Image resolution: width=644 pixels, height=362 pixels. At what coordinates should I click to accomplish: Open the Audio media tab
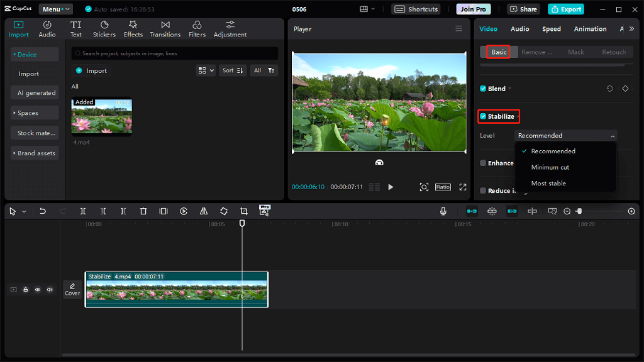click(47, 29)
